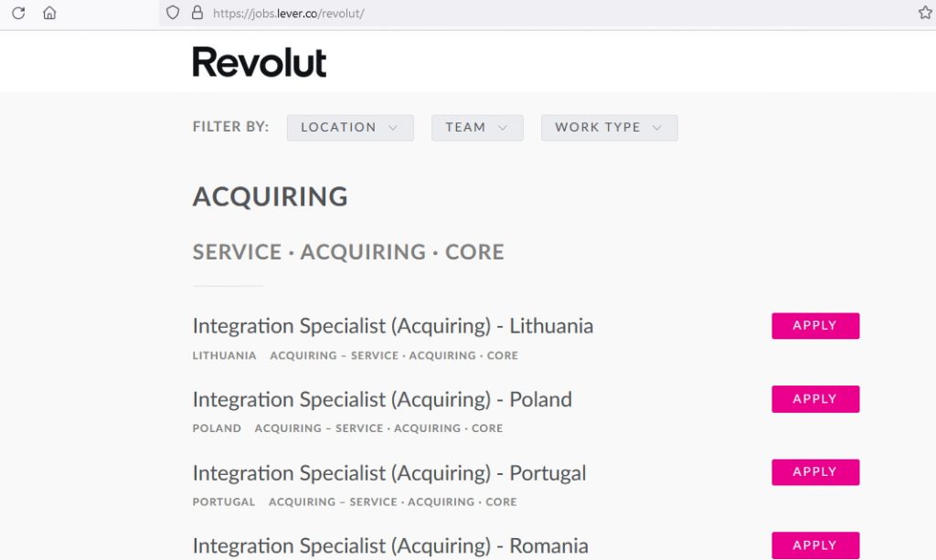The width and height of the screenshot is (936, 560).
Task: Open Integration Specialist (Acquiring) - Portugal posting
Action: pyautogui.click(x=389, y=473)
